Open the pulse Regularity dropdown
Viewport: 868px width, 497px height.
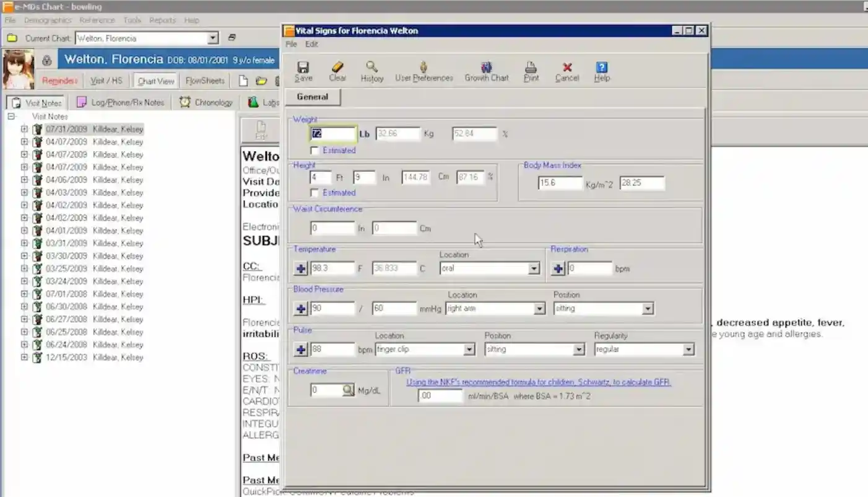[688, 349]
